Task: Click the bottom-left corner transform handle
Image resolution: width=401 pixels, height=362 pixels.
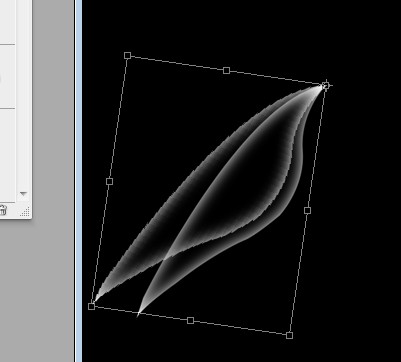Action: pos(92,306)
